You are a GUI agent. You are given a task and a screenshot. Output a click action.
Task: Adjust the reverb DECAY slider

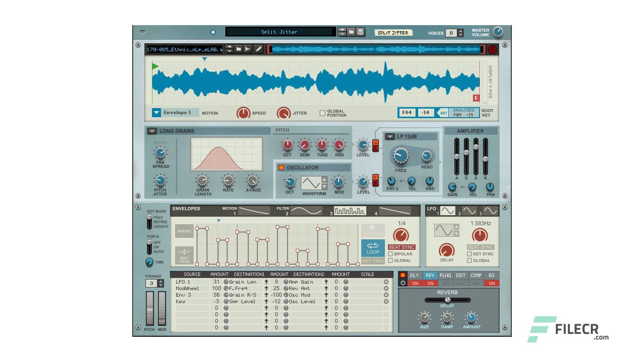[447, 299]
